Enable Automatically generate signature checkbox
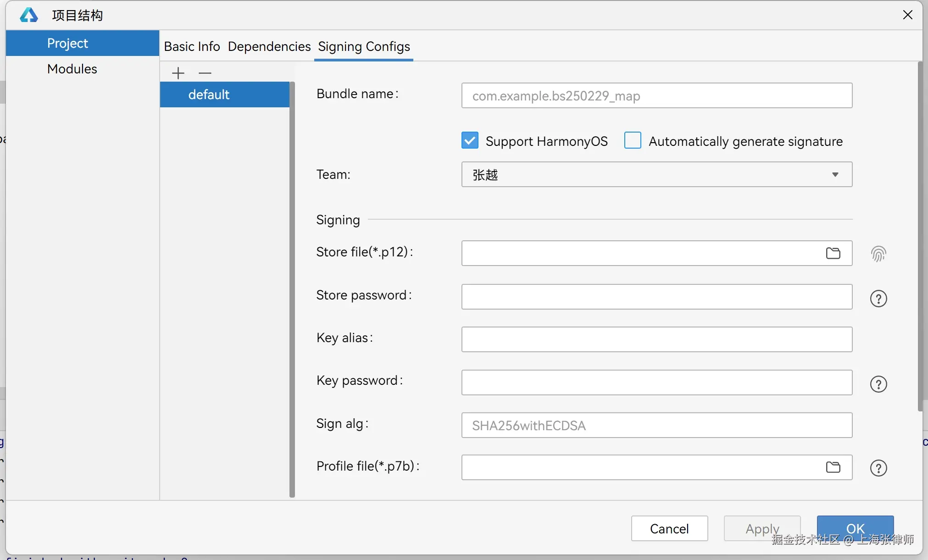This screenshot has width=928, height=560. [x=633, y=140]
